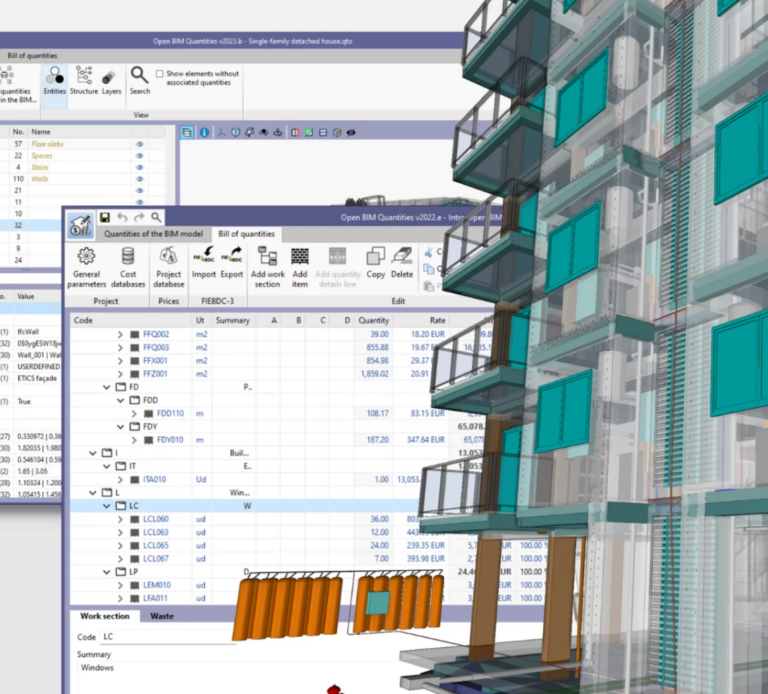Hide the Walls entity row

(140, 178)
